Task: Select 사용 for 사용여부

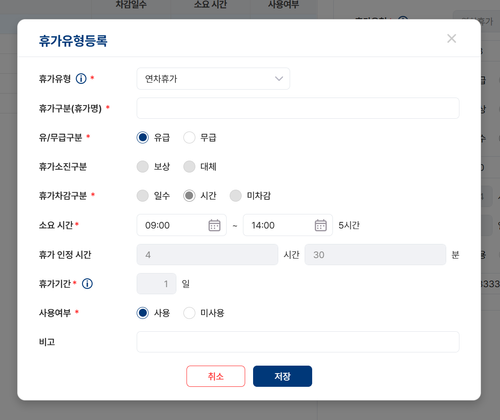Action: [143, 313]
